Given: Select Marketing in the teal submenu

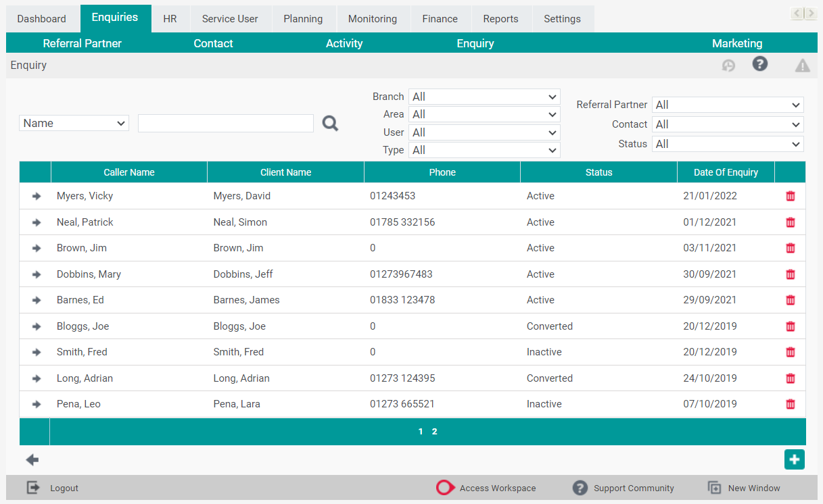Looking at the screenshot, I should click(x=737, y=43).
